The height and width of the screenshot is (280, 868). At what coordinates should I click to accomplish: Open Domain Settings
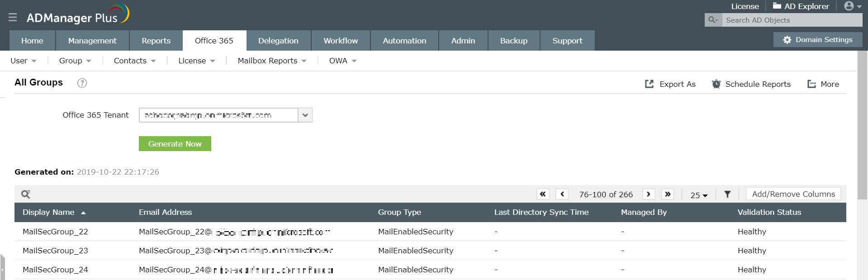coord(818,40)
